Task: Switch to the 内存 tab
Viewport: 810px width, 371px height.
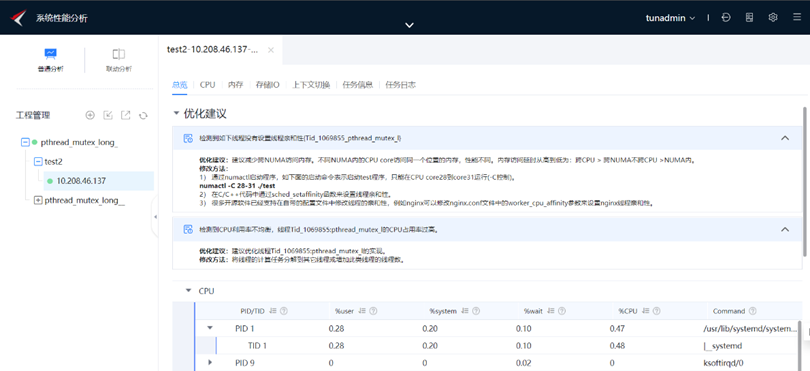Action: [236, 85]
